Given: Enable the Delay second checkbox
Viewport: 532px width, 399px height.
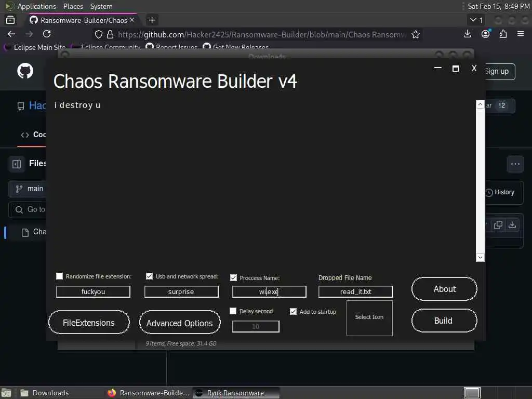Looking at the screenshot, I should click(x=233, y=311).
